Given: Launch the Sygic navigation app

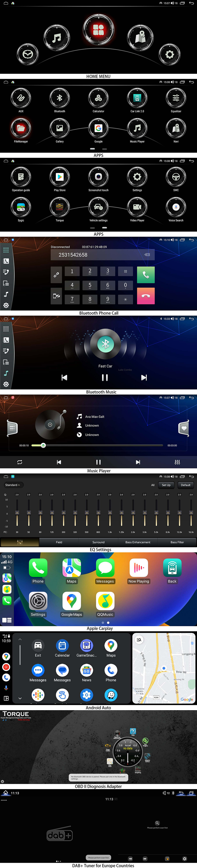Looking at the screenshot, I should coord(21,207).
